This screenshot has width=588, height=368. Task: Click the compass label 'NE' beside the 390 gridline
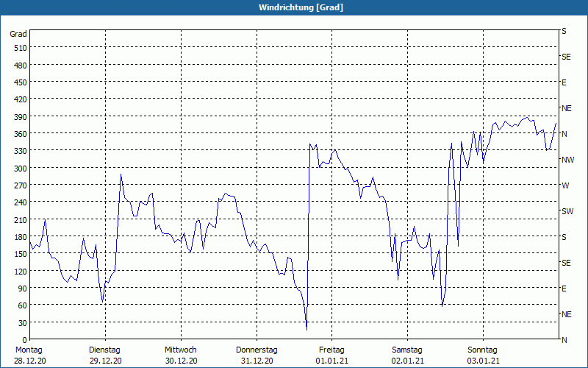[x=566, y=108]
